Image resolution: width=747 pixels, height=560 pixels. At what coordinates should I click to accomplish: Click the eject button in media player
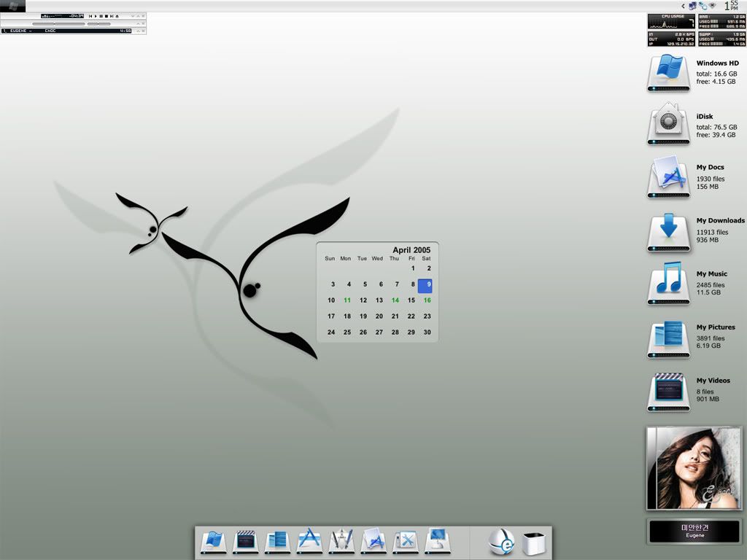click(x=117, y=16)
